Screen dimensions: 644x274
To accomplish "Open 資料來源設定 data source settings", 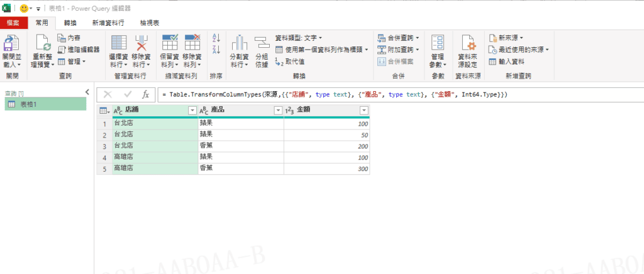I will pyautogui.click(x=468, y=44).
